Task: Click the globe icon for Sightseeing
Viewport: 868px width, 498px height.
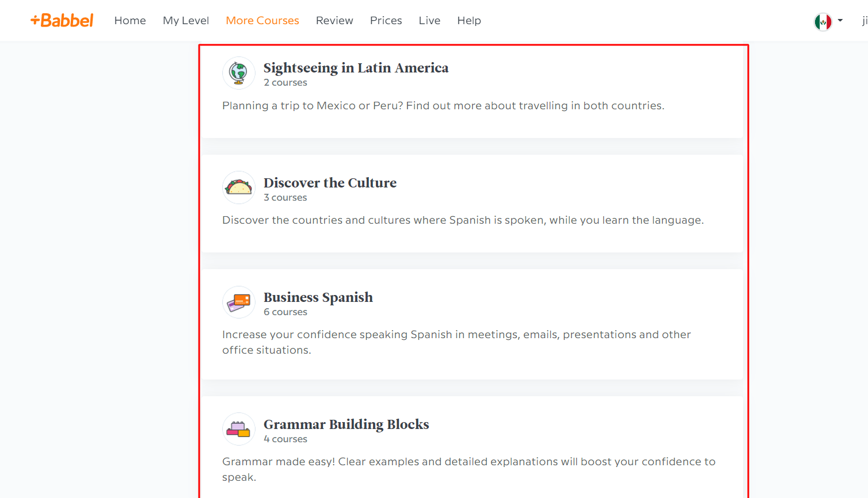Action: pyautogui.click(x=238, y=73)
